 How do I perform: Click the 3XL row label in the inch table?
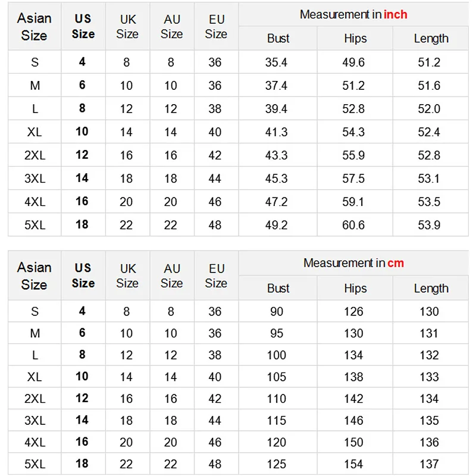tap(35, 178)
